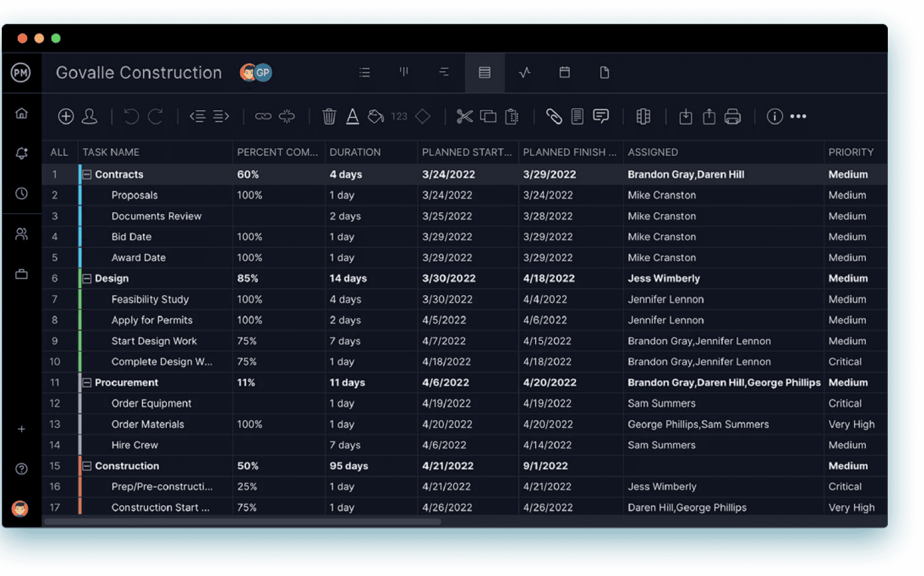This screenshot has height=576, width=924.
Task: Open notifications from the sidebar bell
Action: (21, 153)
